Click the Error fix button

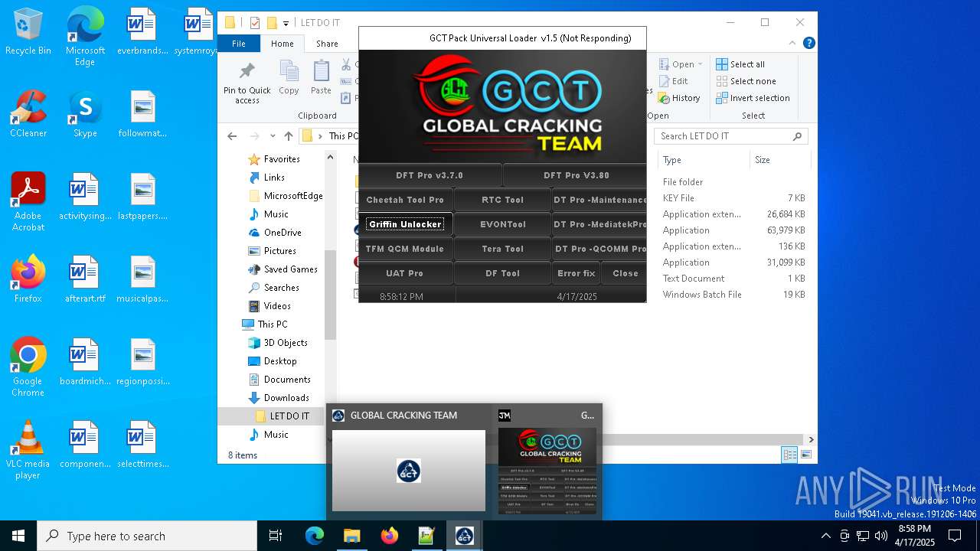pyautogui.click(x=576, y=273)
